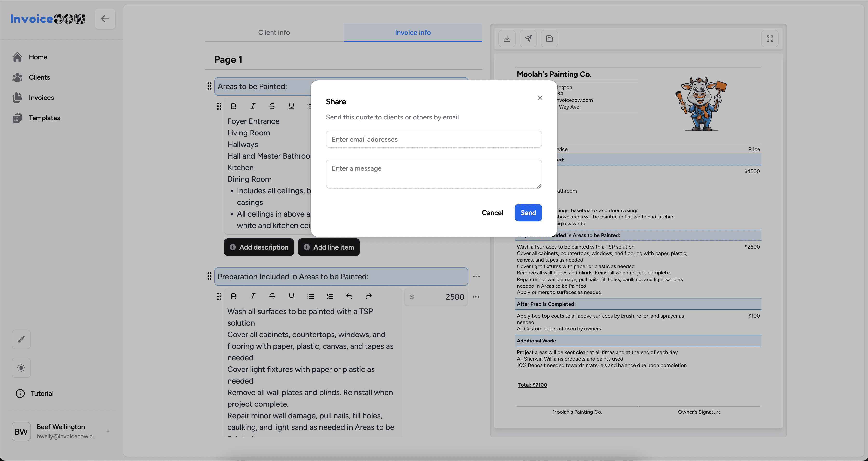This screenshot has width=868, height=461.
Task: Click redo in the preparation editor
Action: 369,296
